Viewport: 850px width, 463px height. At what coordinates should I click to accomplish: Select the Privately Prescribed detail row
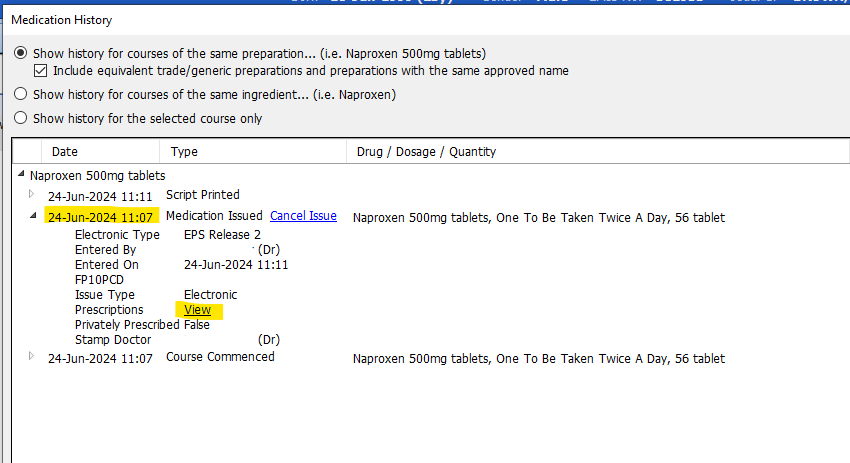pos(128,325)
